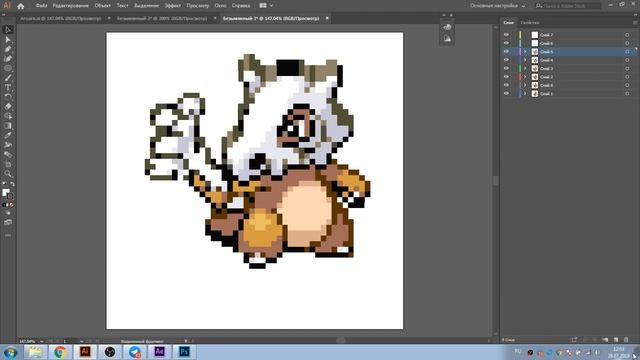The width and height of the screenshot is (640, 360).
Task: Create a new sublayer
Action: [605, 340]
